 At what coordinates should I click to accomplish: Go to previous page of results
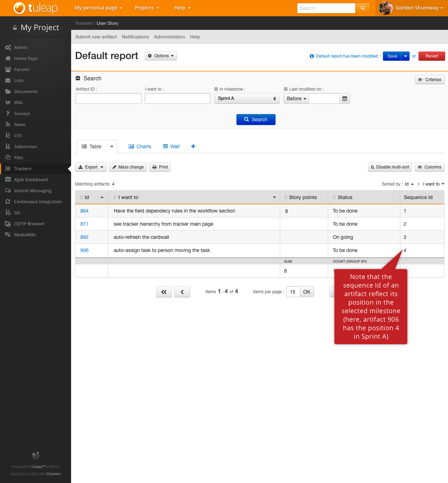tap(182, 292)
